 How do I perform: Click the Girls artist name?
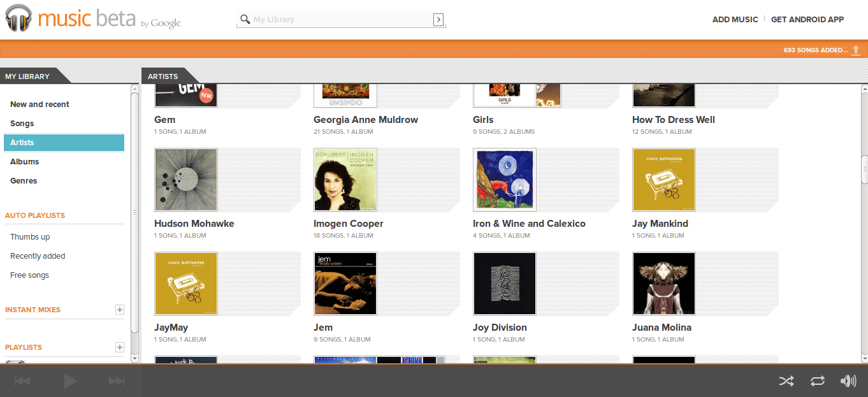click(x=483, y=120)
